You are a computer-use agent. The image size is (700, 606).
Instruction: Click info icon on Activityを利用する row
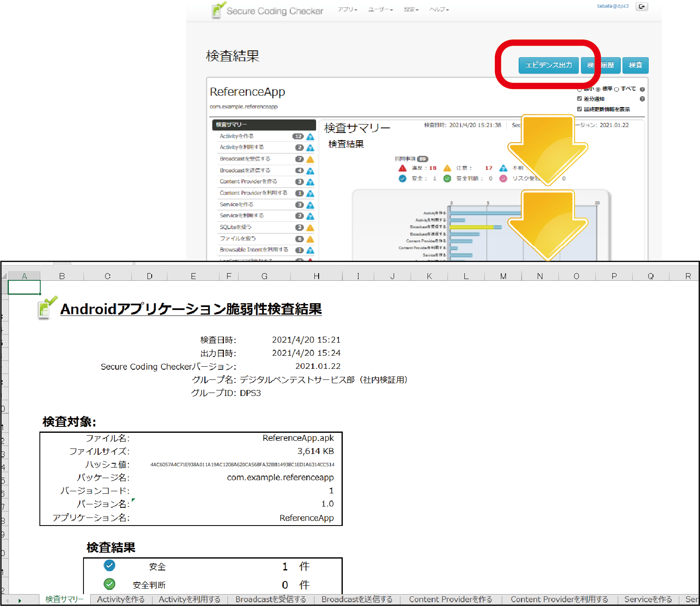pos(310,148)
